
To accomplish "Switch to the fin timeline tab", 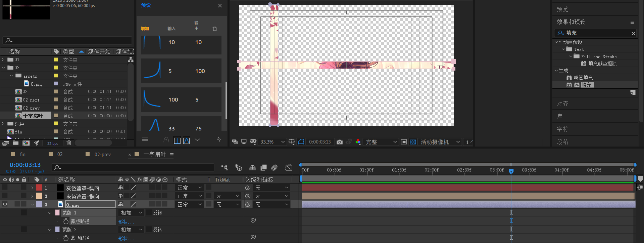I will [23, 154].
